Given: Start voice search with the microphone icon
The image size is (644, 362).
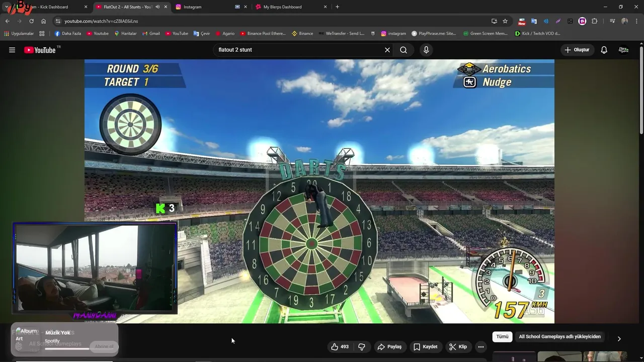Looking at the screenshot, I should (x=426, y=50).
